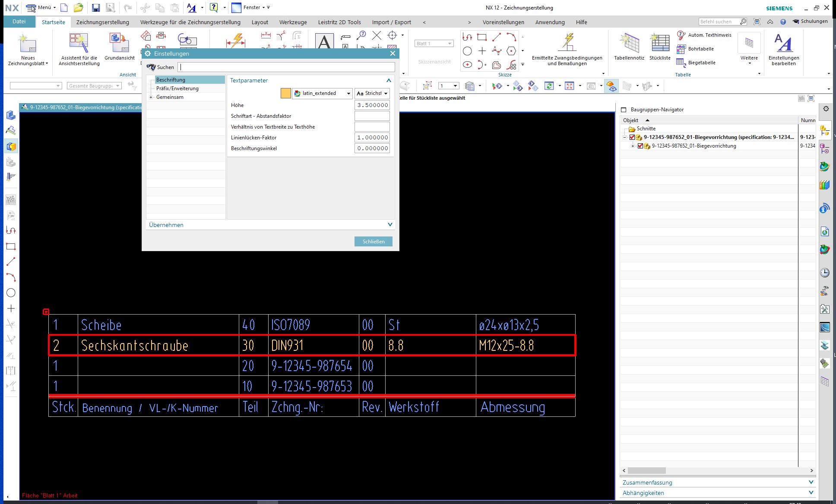Viewport: 836px width, 504px height.
Task: Choose the polygon hexagon sketch tool
Action: [511, 51]
